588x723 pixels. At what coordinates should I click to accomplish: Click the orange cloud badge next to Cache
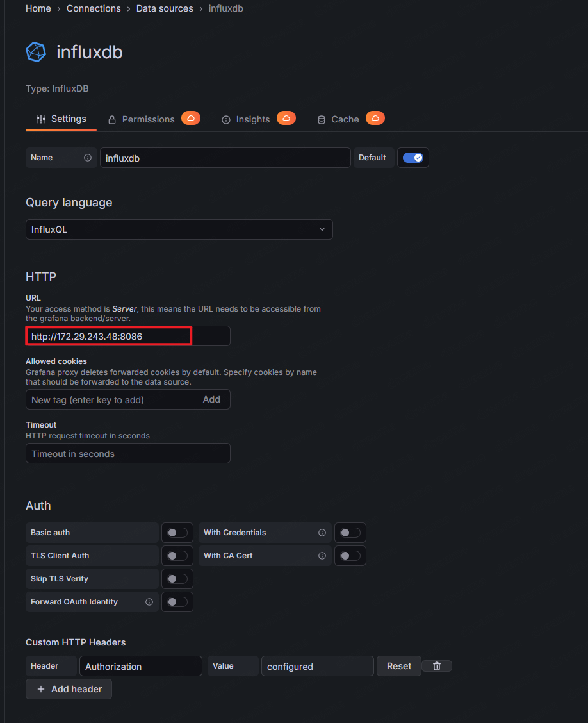(x=375, y=118)
